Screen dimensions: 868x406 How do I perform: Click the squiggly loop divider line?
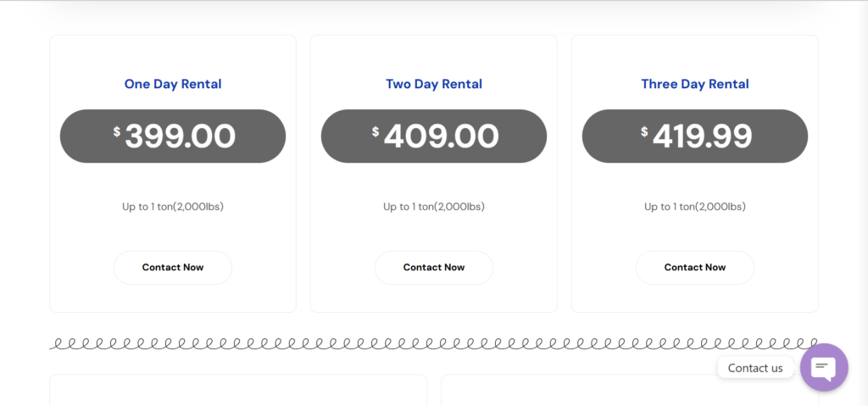coord(433,343)
